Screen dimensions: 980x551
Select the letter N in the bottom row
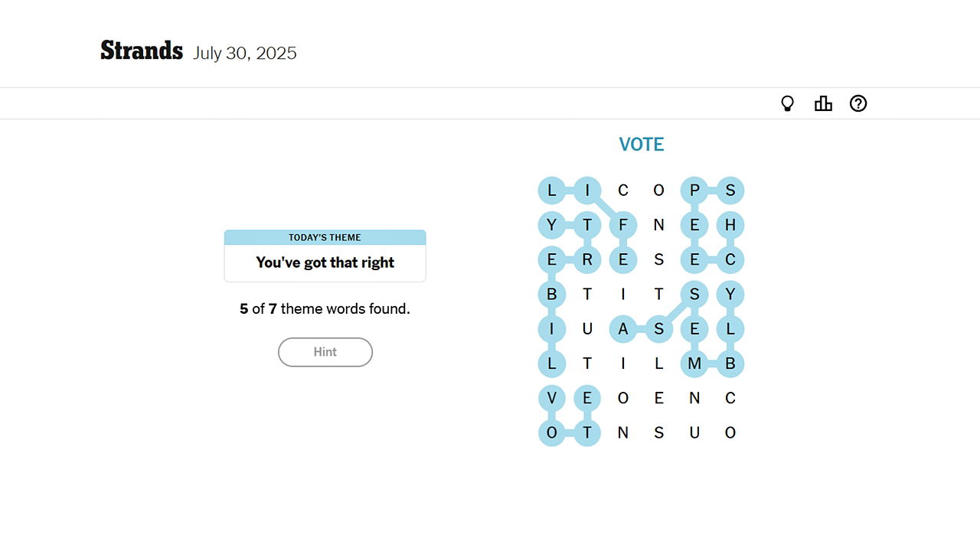coord(623,432)
